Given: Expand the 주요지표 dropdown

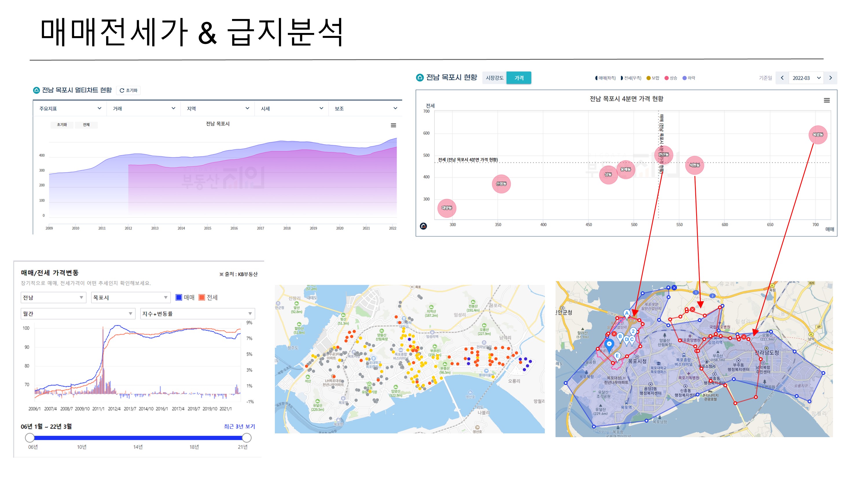Looking at the screenshot, I should (x=70, y=108).
